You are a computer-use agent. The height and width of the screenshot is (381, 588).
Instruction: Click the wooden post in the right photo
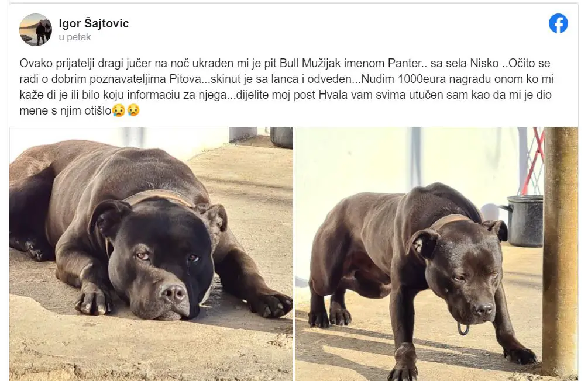point(561,251)
